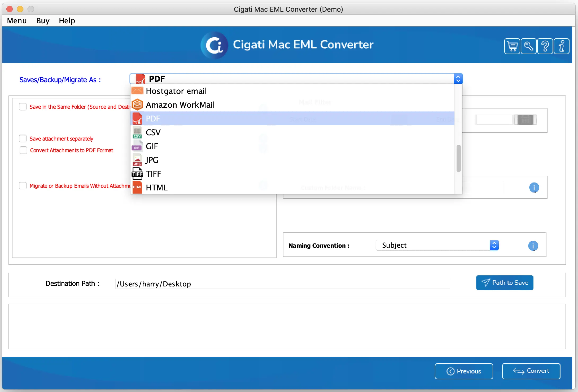Click the Hostgator email envelope icon

[137, 91]
